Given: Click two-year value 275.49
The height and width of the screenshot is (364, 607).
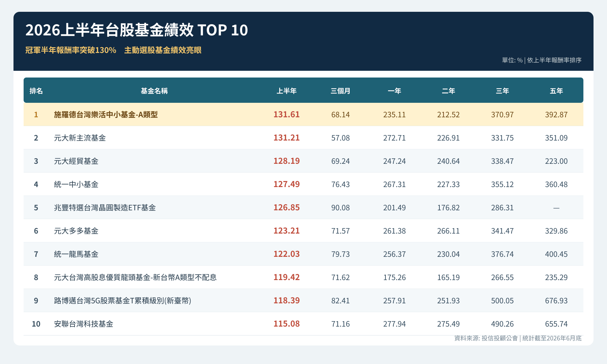Looking at the screenshot, I should pos(449,324).
